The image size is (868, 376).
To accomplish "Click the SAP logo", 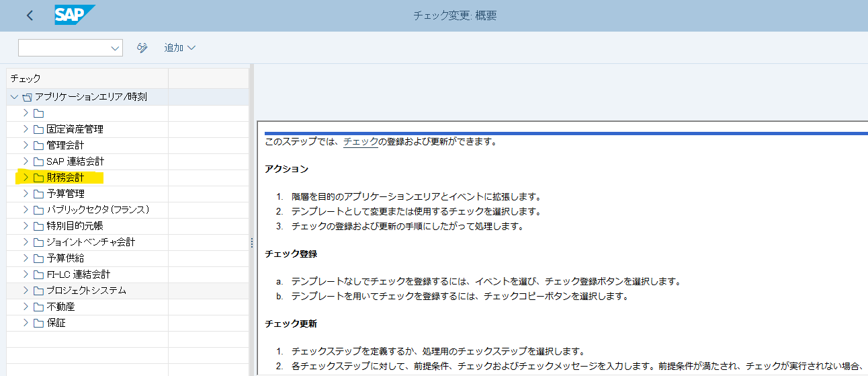I will 74,15.
